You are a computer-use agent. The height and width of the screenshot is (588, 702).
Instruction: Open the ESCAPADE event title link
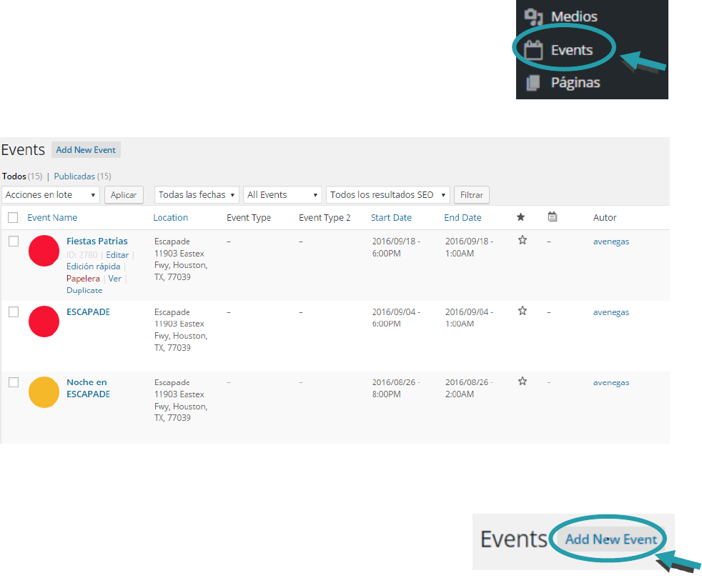click(88, 312)
